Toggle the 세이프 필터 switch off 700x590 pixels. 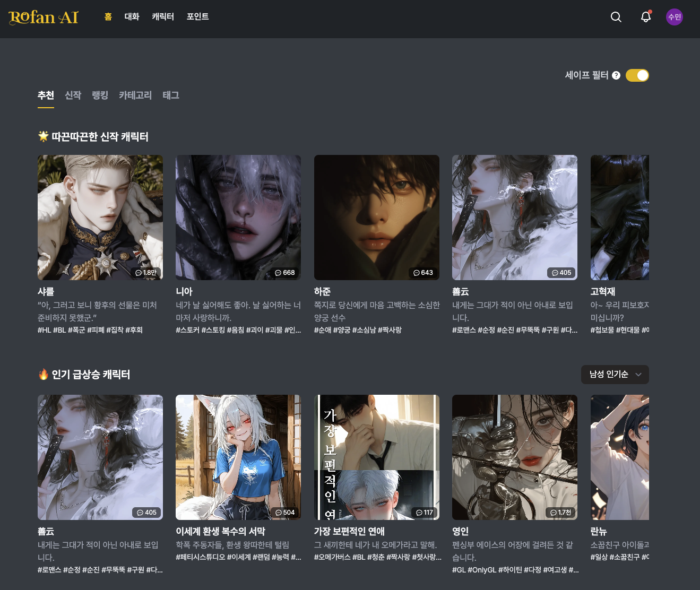pyautogui.click(x=637, y=75)
